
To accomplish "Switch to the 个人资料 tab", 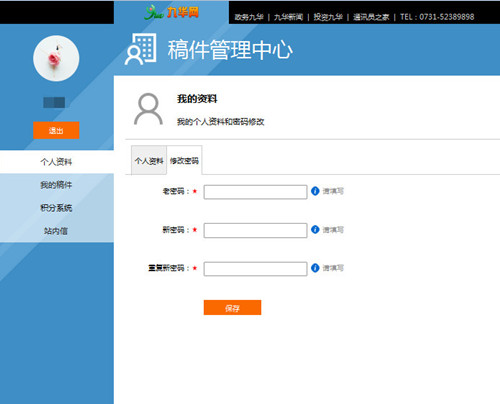I will pos(149,160).
